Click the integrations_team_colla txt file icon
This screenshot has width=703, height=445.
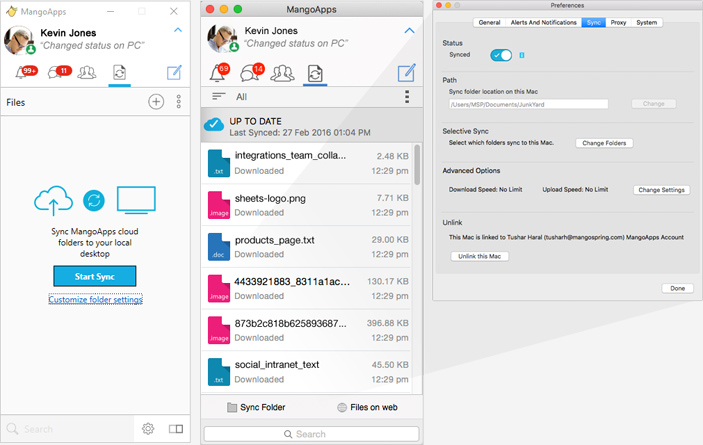tap(219, 163)
